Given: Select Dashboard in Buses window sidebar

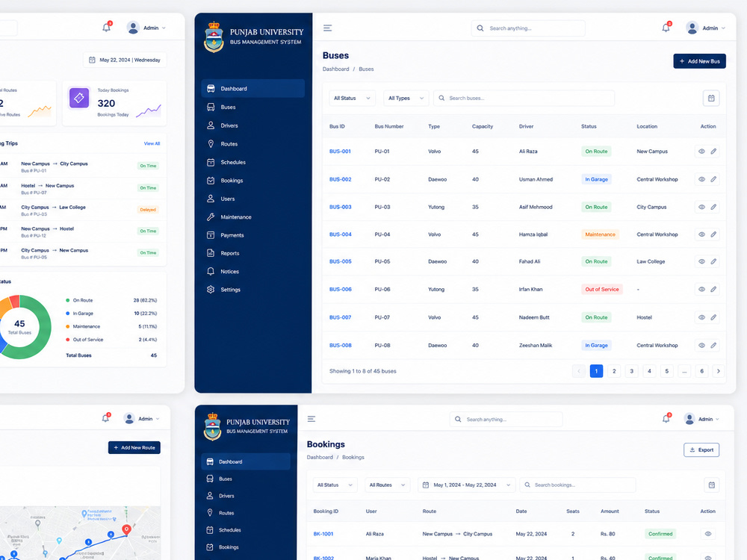Looking at the screenshot, I should click(x=253, y=89).
